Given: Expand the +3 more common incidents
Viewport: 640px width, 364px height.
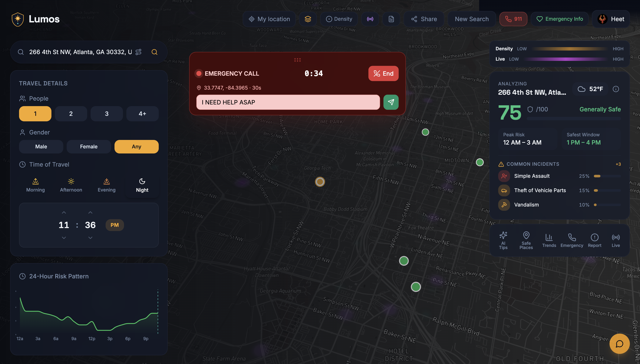Looking at the screenshot, I should pos(618,164).
